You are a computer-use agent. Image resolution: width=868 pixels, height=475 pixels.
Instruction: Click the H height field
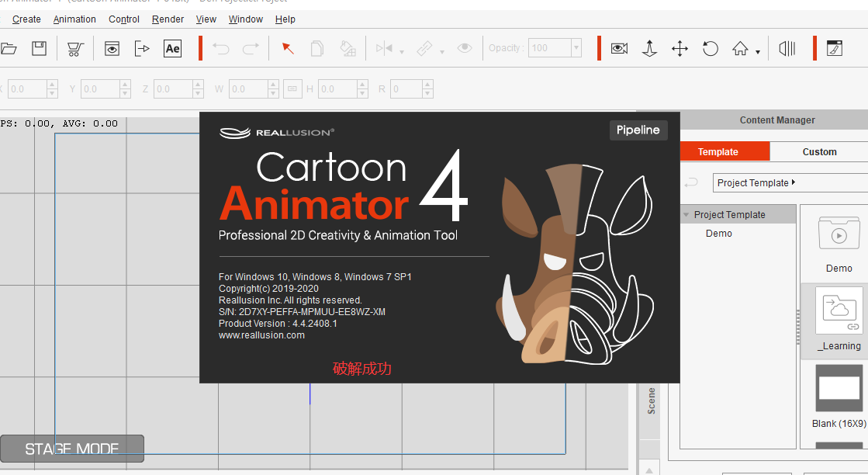[x=337, y=88]
